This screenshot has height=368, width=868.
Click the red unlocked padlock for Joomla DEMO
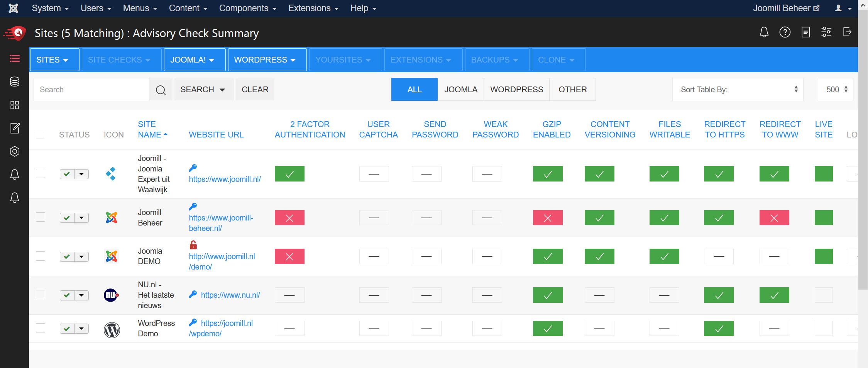point(193,245)
